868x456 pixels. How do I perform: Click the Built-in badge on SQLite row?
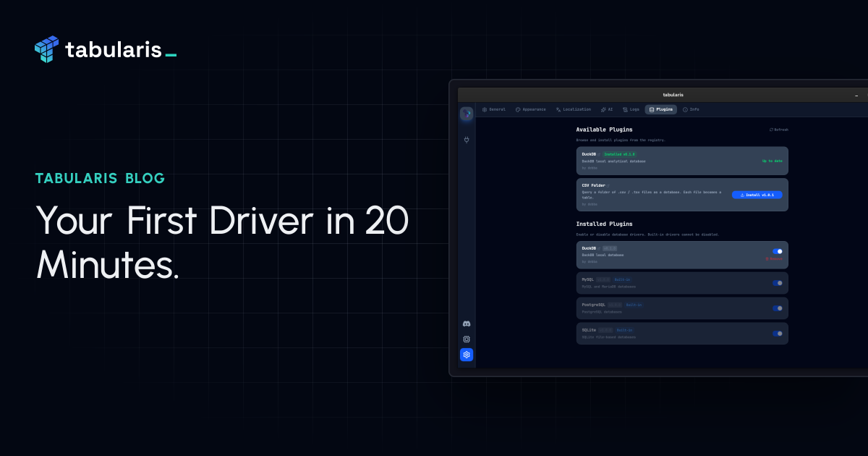(624, 330)
